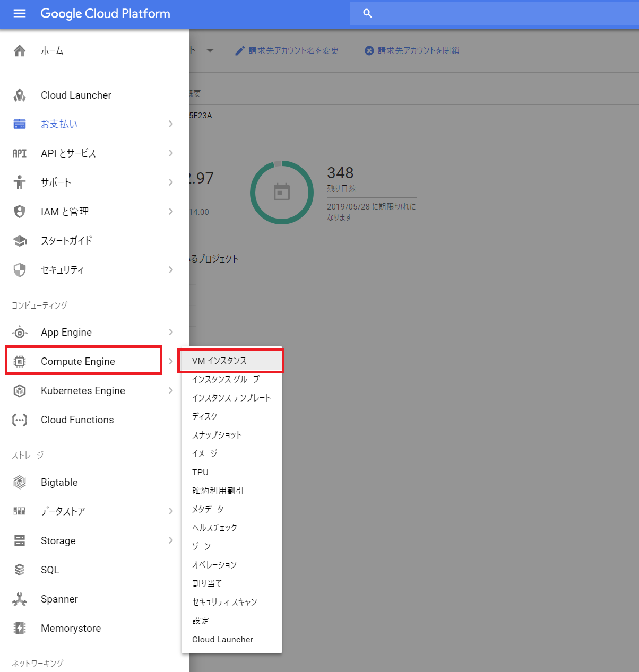Open the billing account dropdown arrow
This screenshot has width=639, height=672.
(x=210, y=51)
